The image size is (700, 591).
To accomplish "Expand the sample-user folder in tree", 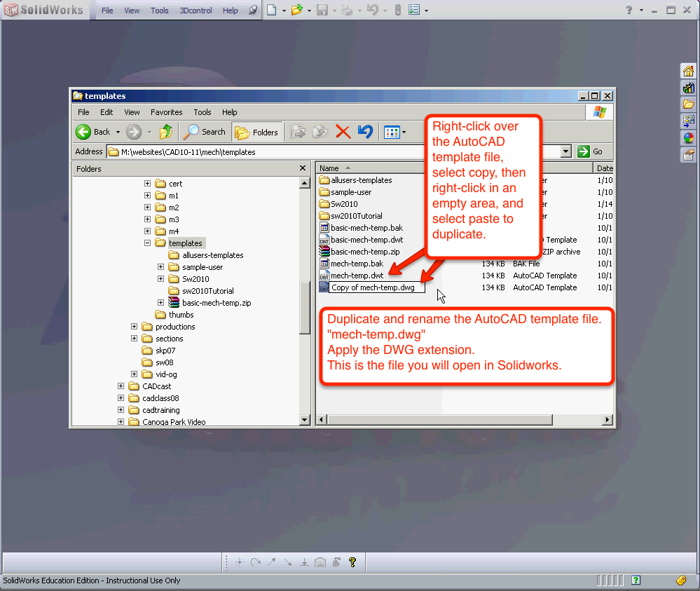I will click(160, 266).
